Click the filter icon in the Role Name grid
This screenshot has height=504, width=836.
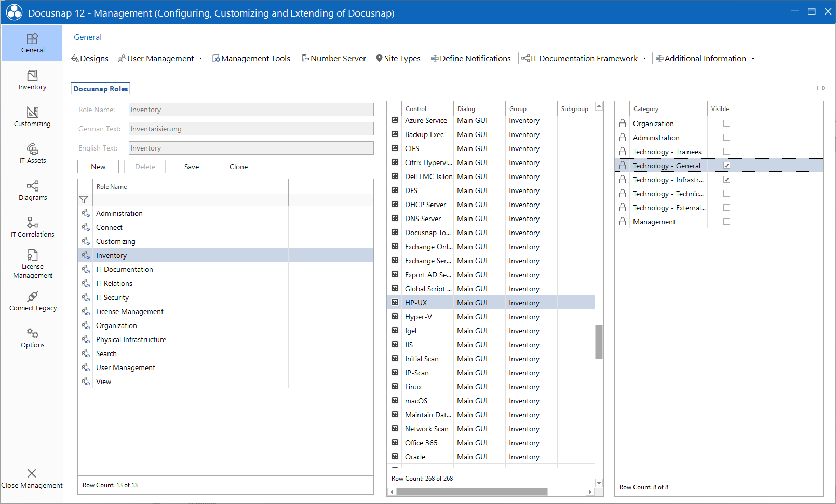coord(84,200)
